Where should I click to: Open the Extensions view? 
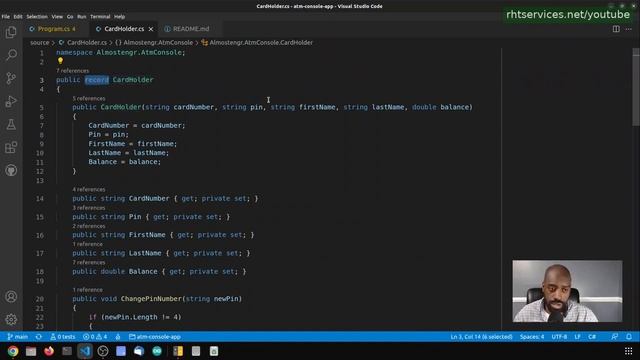(x=11, y=147)
